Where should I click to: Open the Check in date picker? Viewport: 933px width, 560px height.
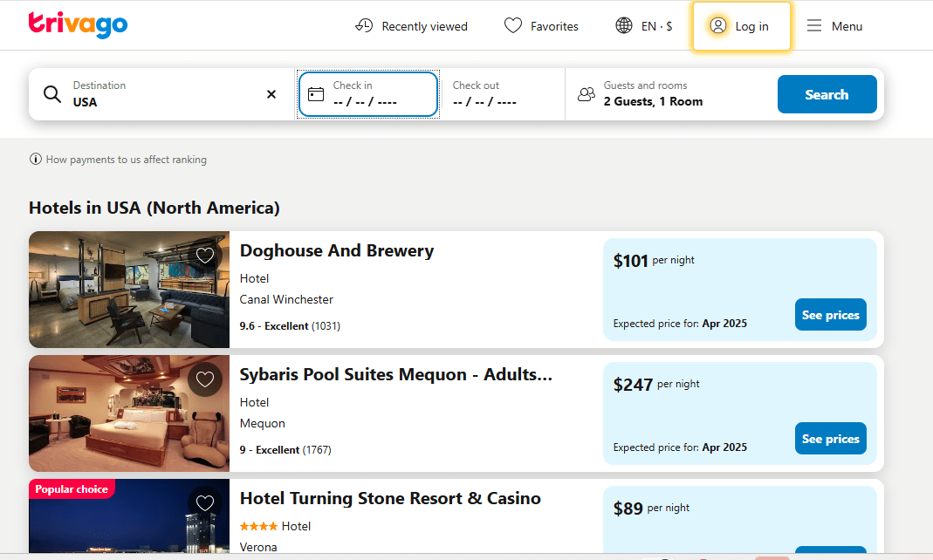click(x=367, y=94)
